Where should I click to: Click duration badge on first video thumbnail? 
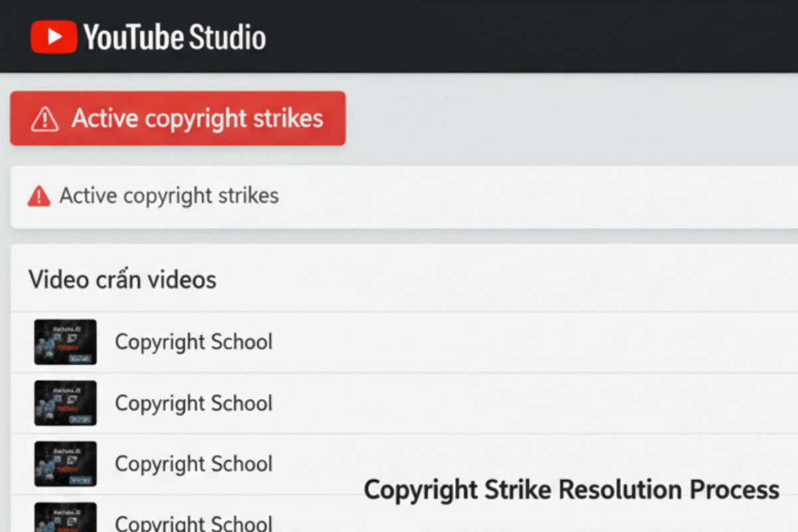80,358
